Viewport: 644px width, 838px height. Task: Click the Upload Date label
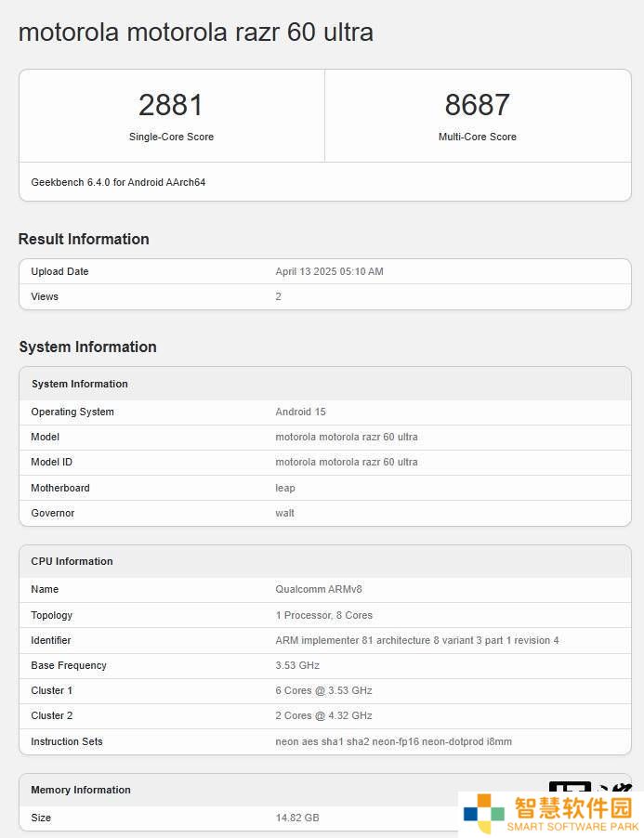(x=59, y=271)
